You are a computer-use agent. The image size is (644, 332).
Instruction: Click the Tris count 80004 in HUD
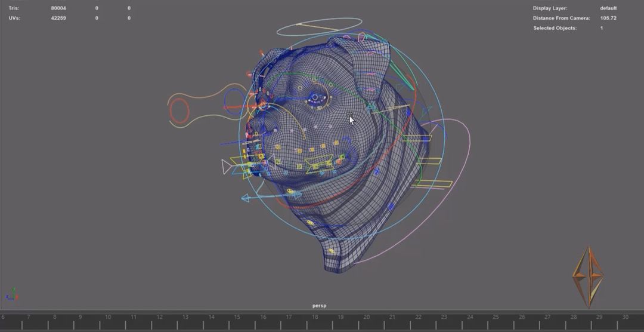[58, 8]
